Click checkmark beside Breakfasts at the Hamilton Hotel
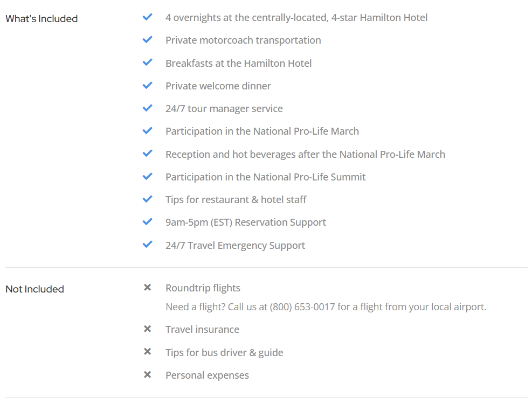 147,62
